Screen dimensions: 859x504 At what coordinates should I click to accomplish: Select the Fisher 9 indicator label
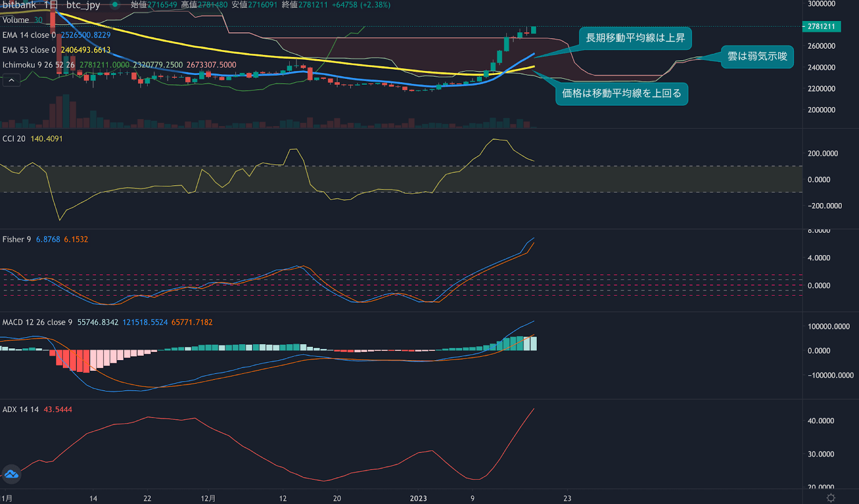[17, 239]
